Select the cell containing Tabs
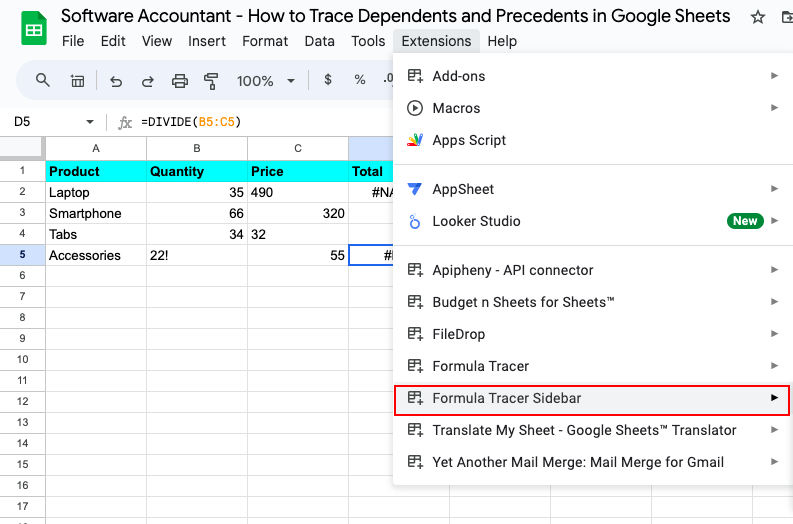Image resolution: width=793 pixels, height=524 pixels. [x=96, y=234]
